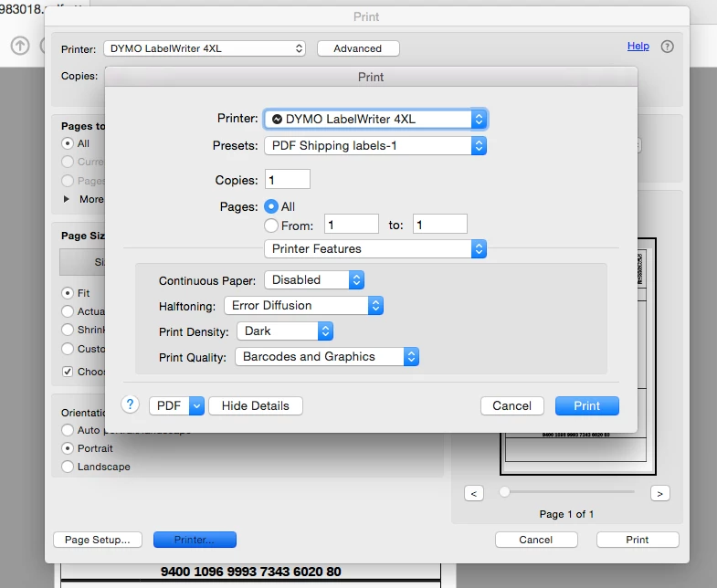Click the blue Printer... button
Image resolution: width=717 pixels, height=588 pixels.
coord(195,540)
